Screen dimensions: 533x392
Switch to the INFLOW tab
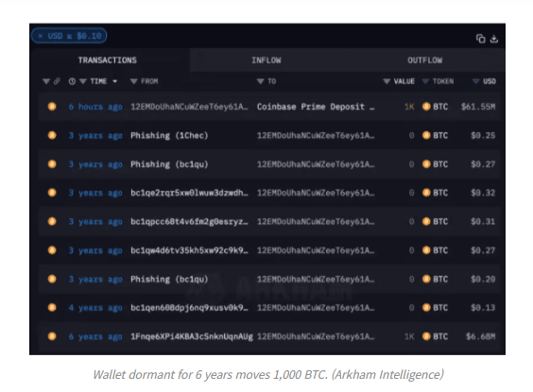coord(266,60)
